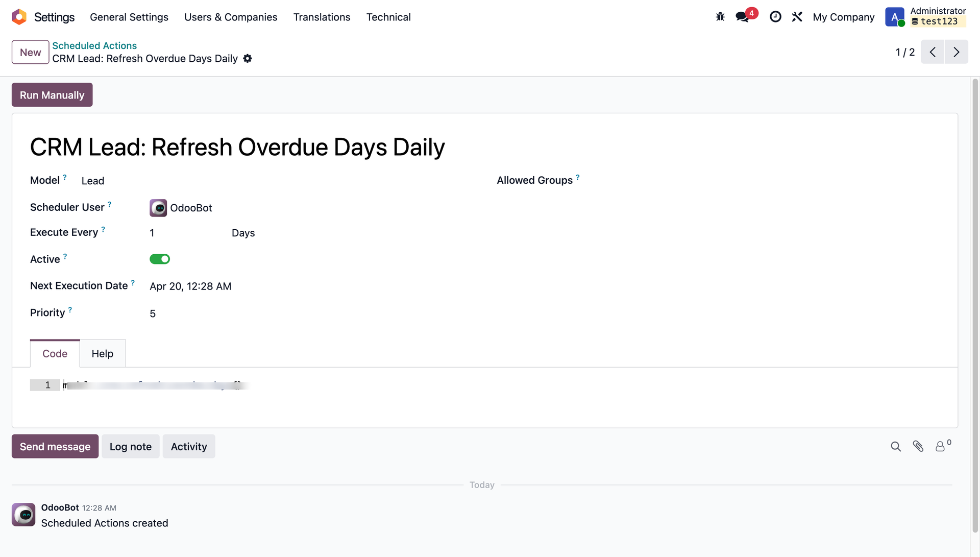Open the Translations menu

tap(322, 17)
